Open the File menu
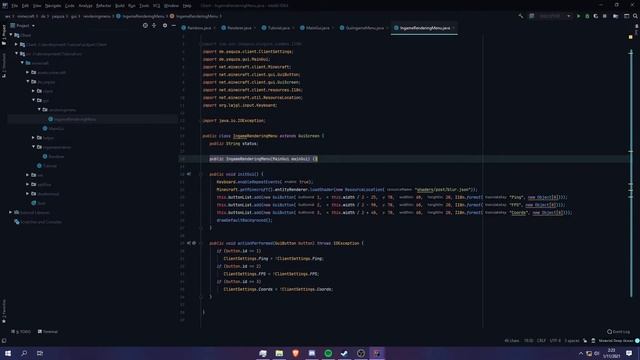Viewport: 640px width, 360px height. 15,6
